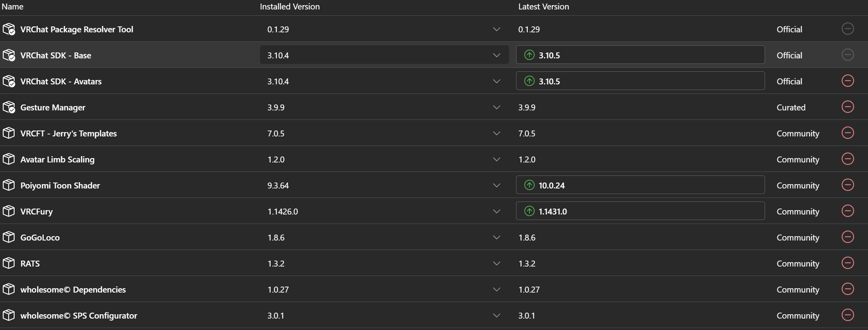Screen dimensions: 868x330
Task: Click box icon beside Poiyomi Toon Shader
Action: 9,185
